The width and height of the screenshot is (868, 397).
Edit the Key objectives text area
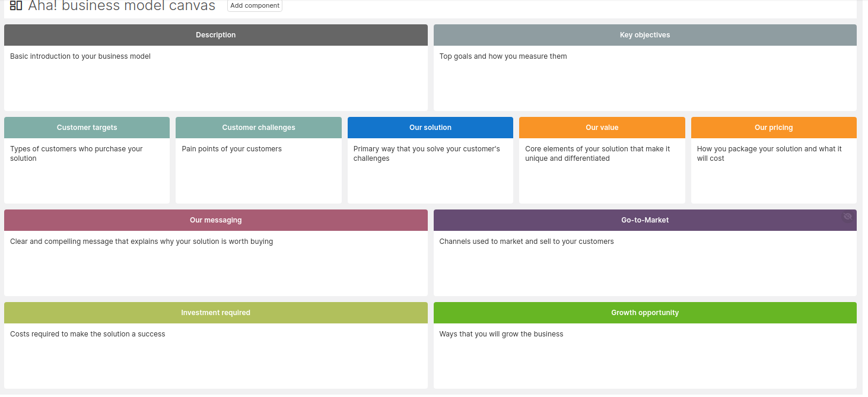click(x=645, y=77)
